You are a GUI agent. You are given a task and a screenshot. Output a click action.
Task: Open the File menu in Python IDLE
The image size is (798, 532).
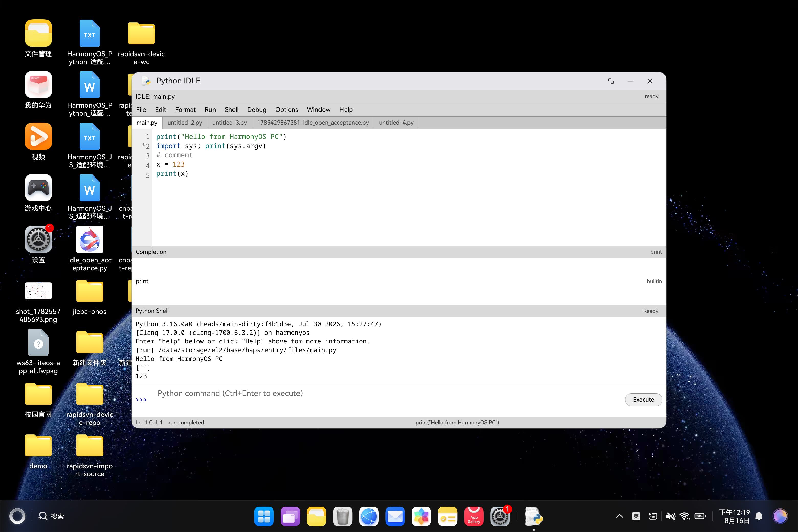(141, 109)
